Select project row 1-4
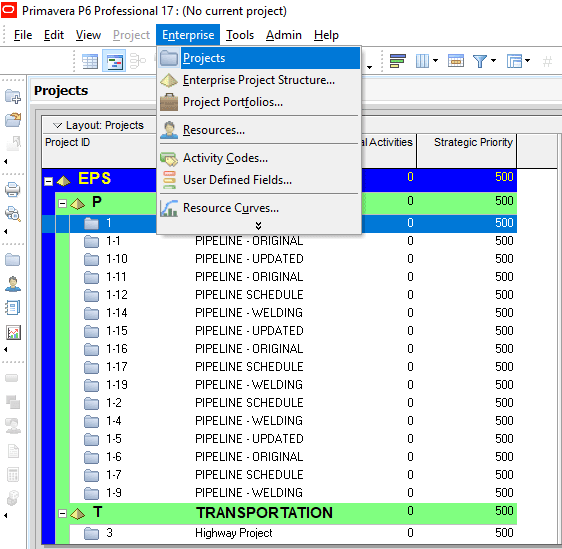The height and width of the screenshot is (549, 562). (293, 421)
